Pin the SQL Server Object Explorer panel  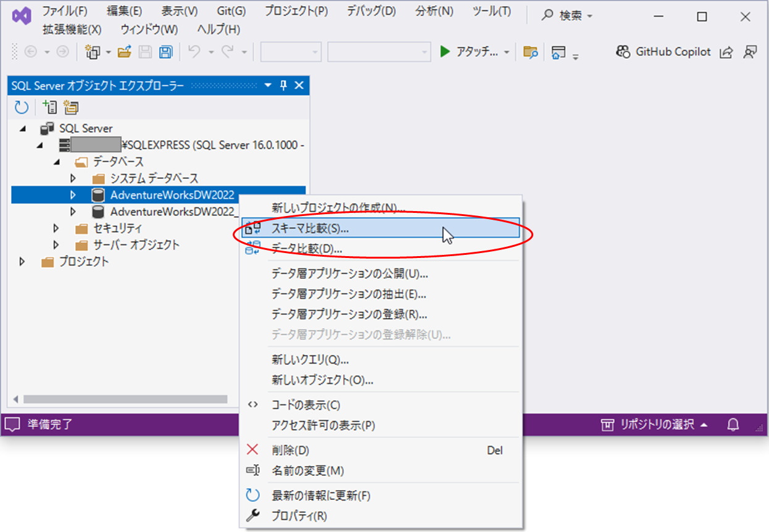pos(283,85)
